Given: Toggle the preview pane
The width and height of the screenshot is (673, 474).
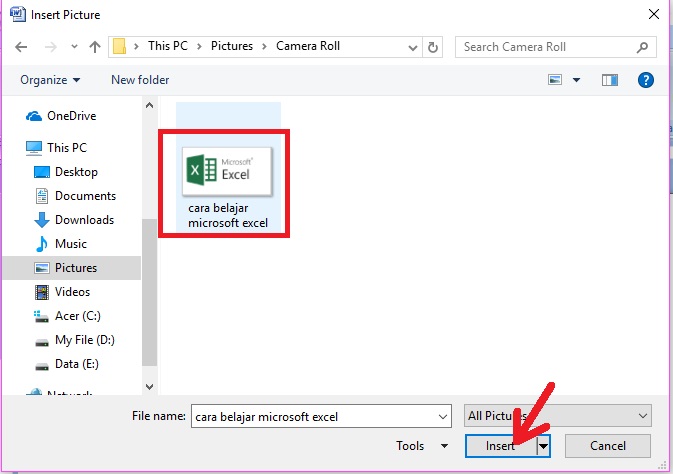Looking at the screenshot, I should click(609, 80).
